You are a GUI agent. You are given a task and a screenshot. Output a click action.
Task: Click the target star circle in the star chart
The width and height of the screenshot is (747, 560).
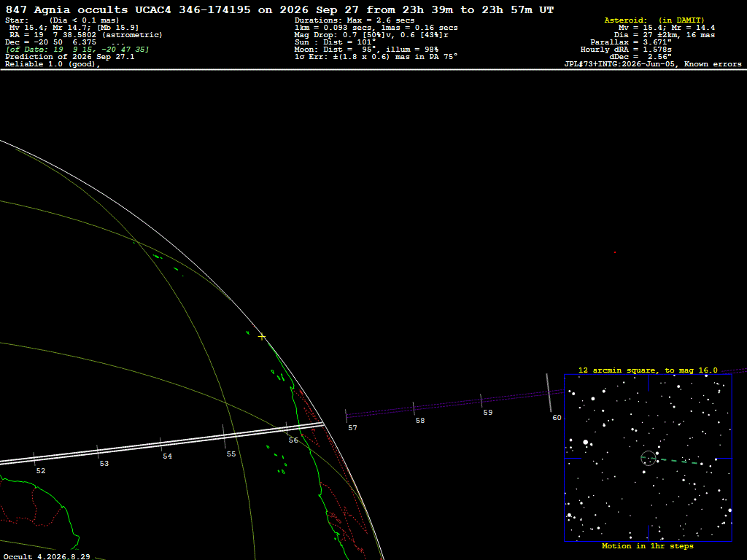click(649, 458)
